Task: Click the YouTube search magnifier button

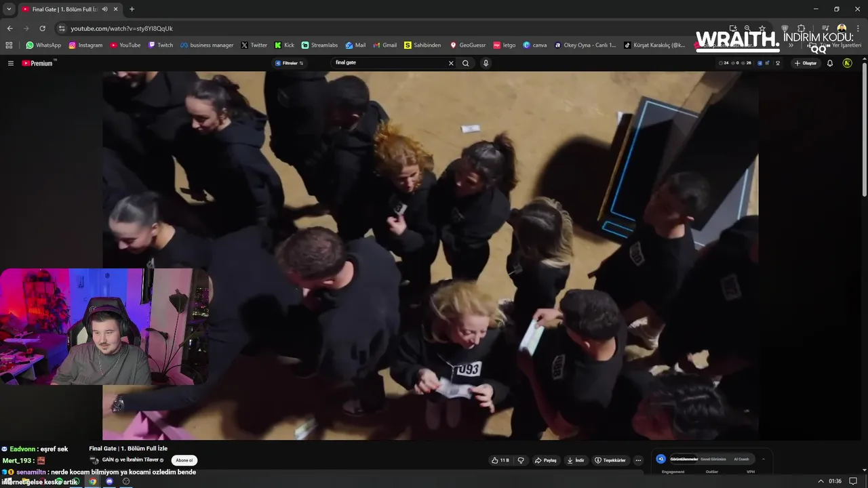Action: point(465,63)
